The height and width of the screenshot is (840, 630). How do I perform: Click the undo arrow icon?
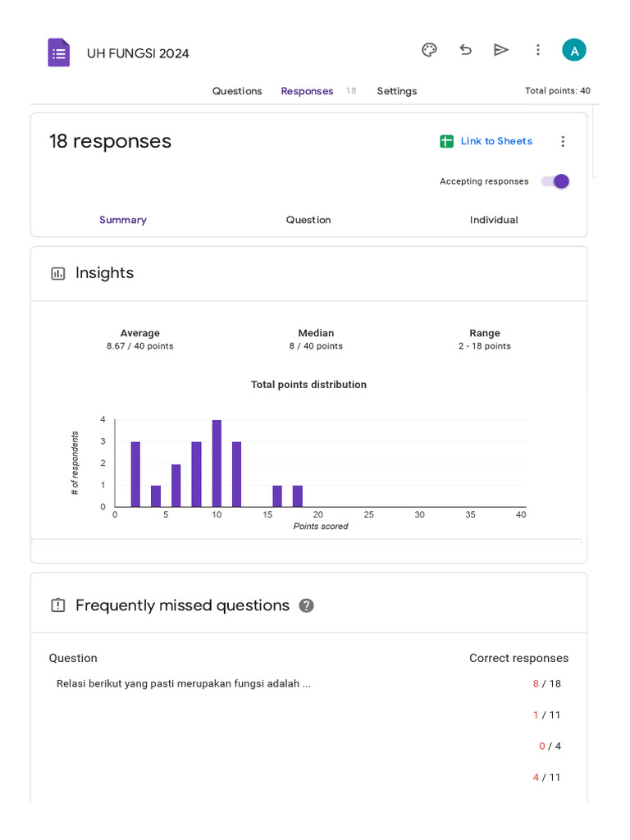(x=466, y=50)
